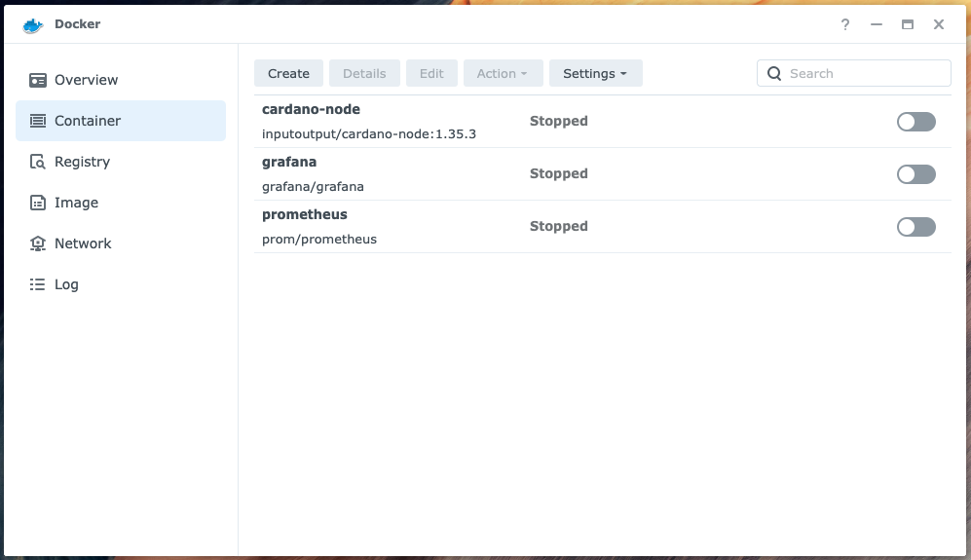Screen dimensions: 971x560
Task: Select the grafana container name
Action: click(x=289, y=162)
